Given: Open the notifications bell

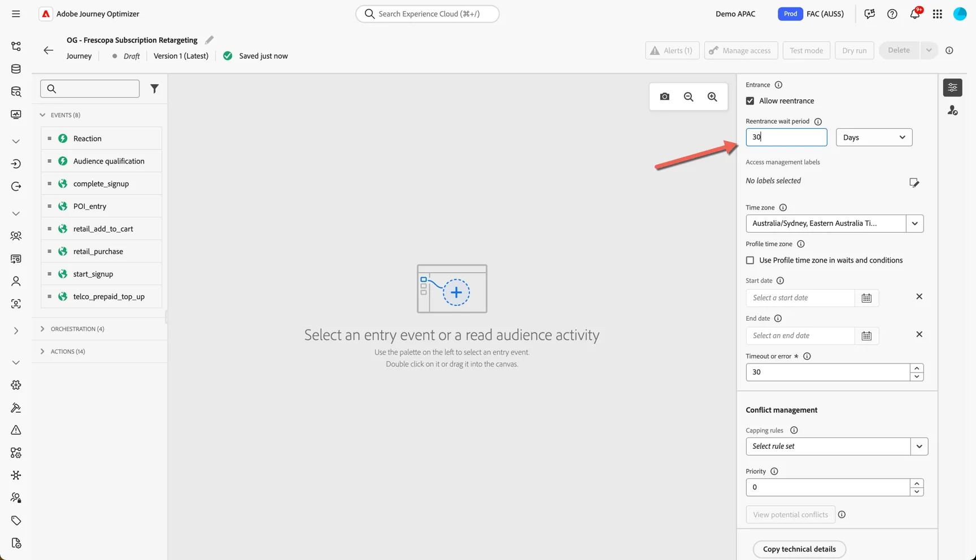Looking at the screenshot, I should click(915, 14).
